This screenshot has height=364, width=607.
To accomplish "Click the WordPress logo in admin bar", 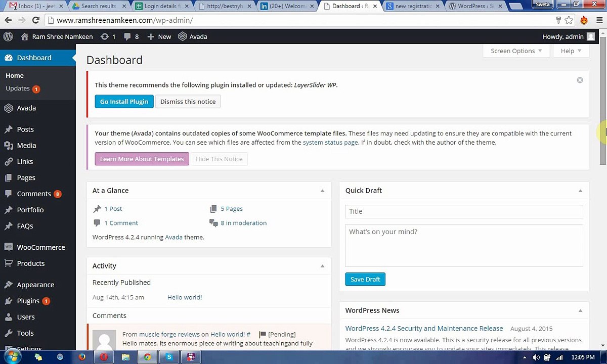I will [8, 36].
